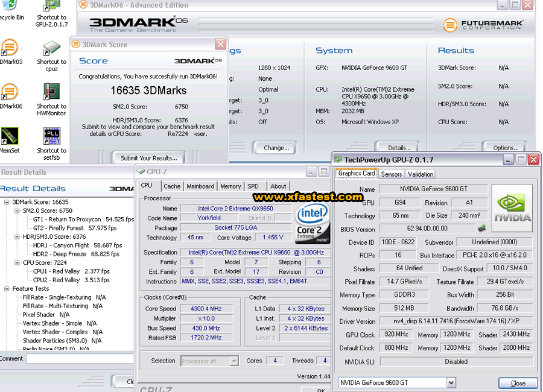The height and width of the screenshot is (392, 543).
Task: Launch the GPU-Z 0.1.7 desktop shortcut
Action: 52,13
